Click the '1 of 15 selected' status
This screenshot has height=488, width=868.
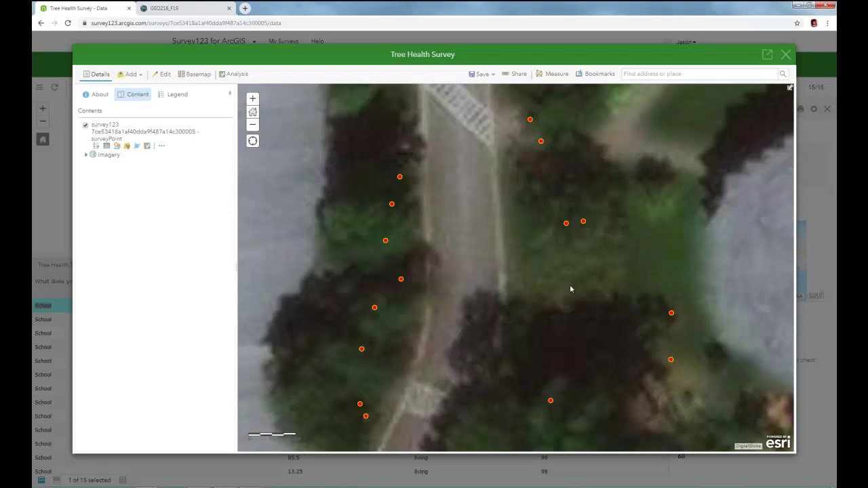[x=90, y=480]
